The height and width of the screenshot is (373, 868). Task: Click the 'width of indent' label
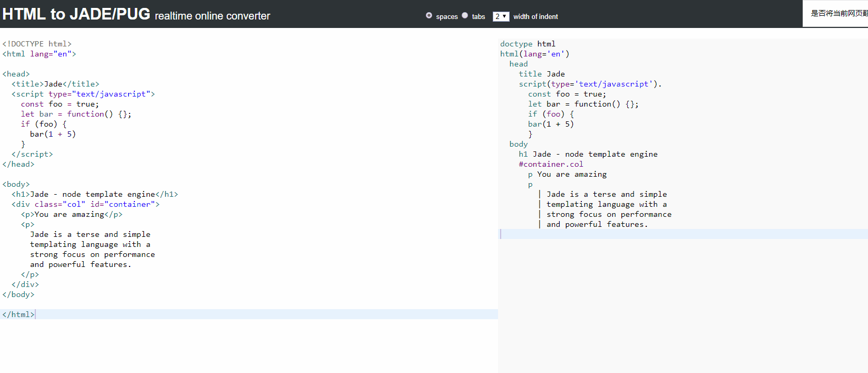pyautogui.click(x=535, y=16)
